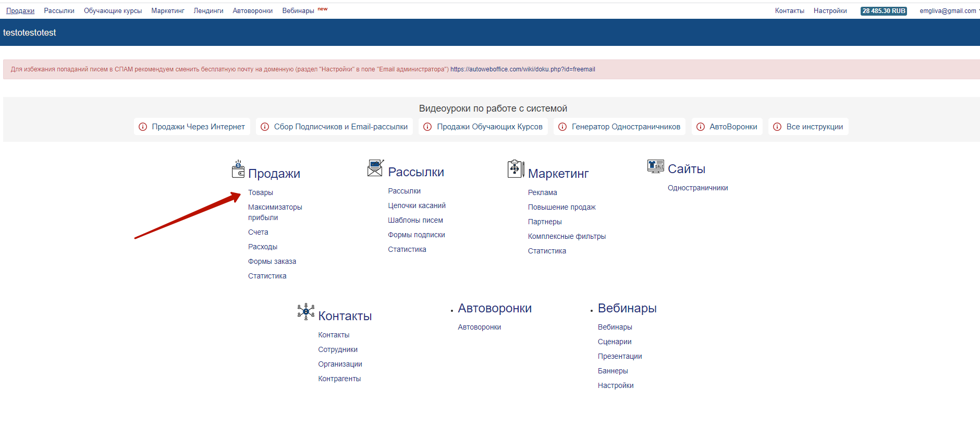Click the Контакты network icon
This screenshot has width=980, height=425.
pyautogui.click(x=305, y=312)
